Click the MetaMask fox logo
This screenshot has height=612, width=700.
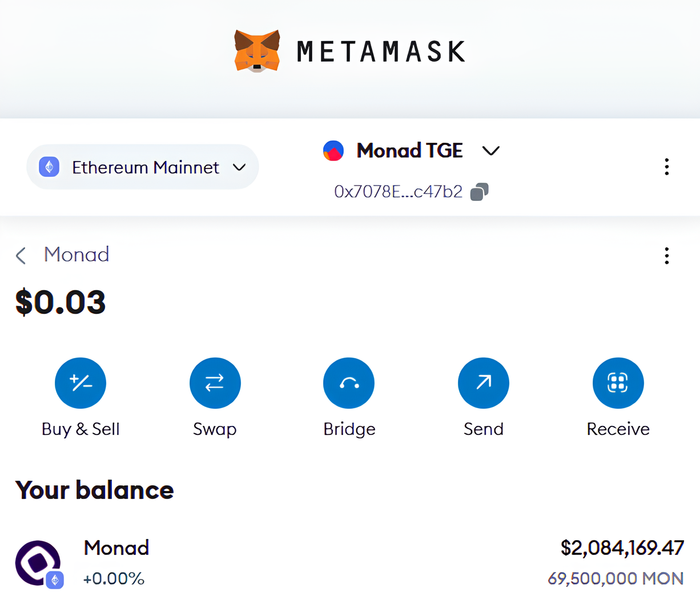click(x=257, y=51)
